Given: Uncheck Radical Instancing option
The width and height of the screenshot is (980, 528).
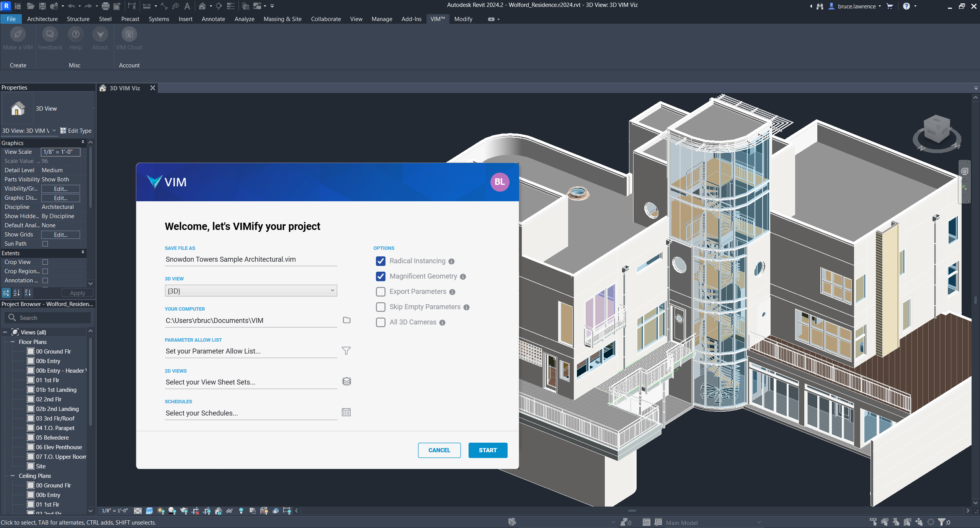Looking at the screenshot, I should [381, 261].
